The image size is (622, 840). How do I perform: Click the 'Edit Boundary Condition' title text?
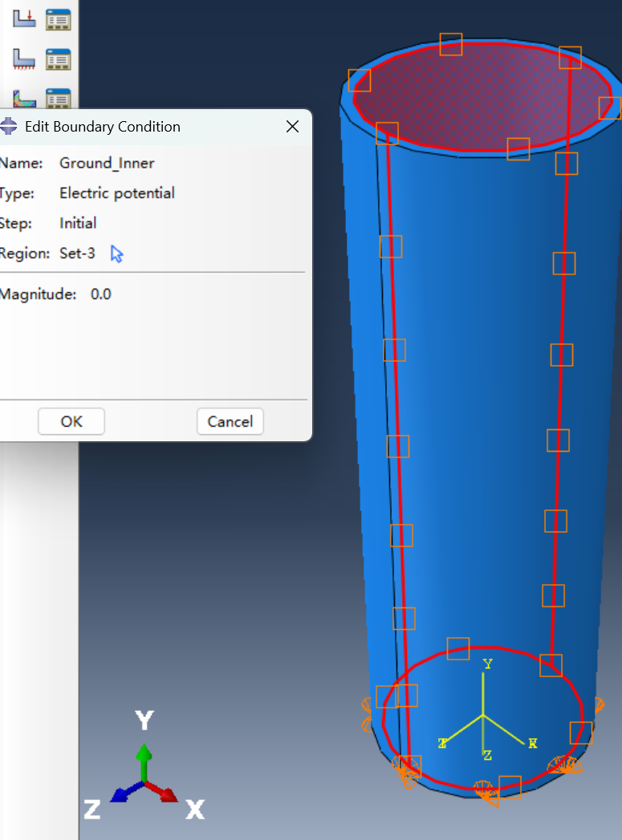(x=102, y=127)
